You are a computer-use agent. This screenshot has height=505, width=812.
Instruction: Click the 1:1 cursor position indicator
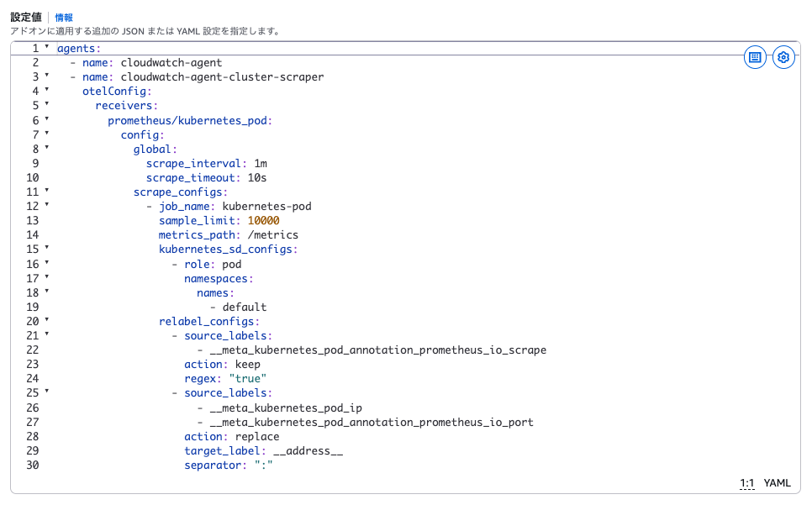coord(746,483)
